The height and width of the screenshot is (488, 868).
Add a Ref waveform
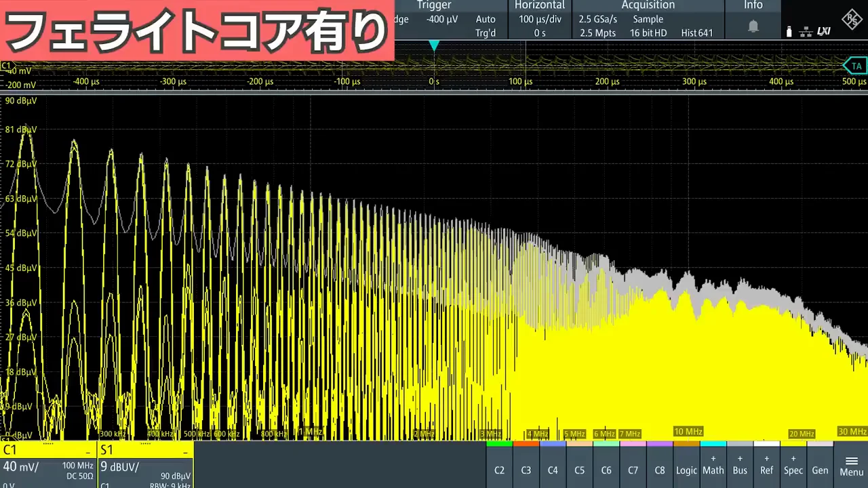tap(766, 465)
